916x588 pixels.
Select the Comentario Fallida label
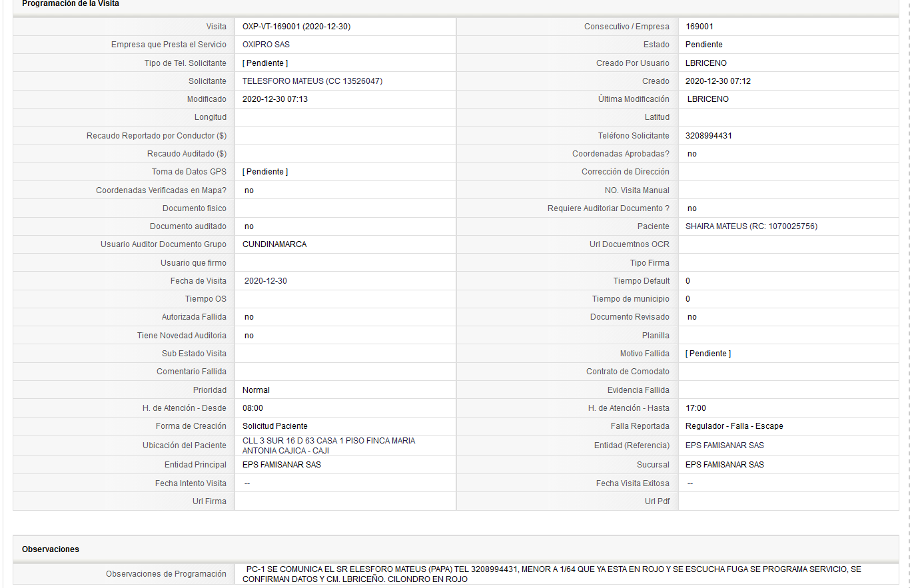191,372
